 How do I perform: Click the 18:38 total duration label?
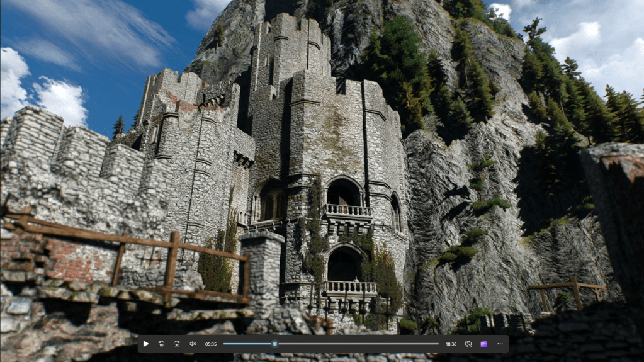451,344
